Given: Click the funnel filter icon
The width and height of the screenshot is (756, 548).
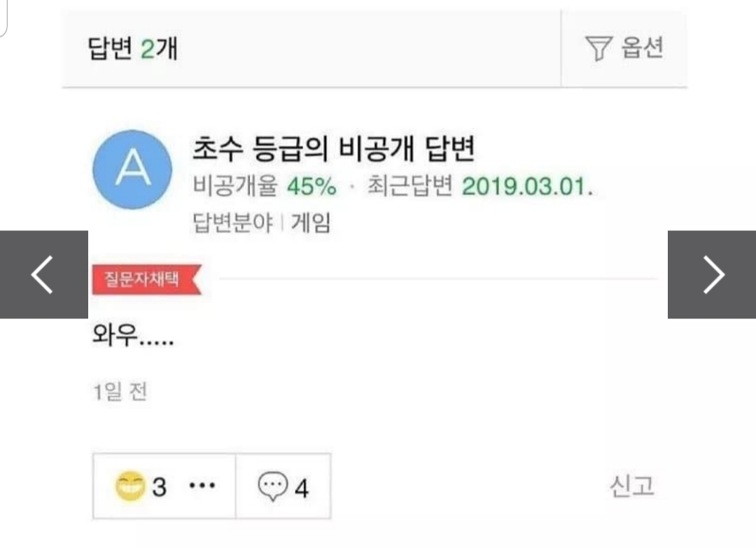Looking at the screenshot, I should click(598, 48).
